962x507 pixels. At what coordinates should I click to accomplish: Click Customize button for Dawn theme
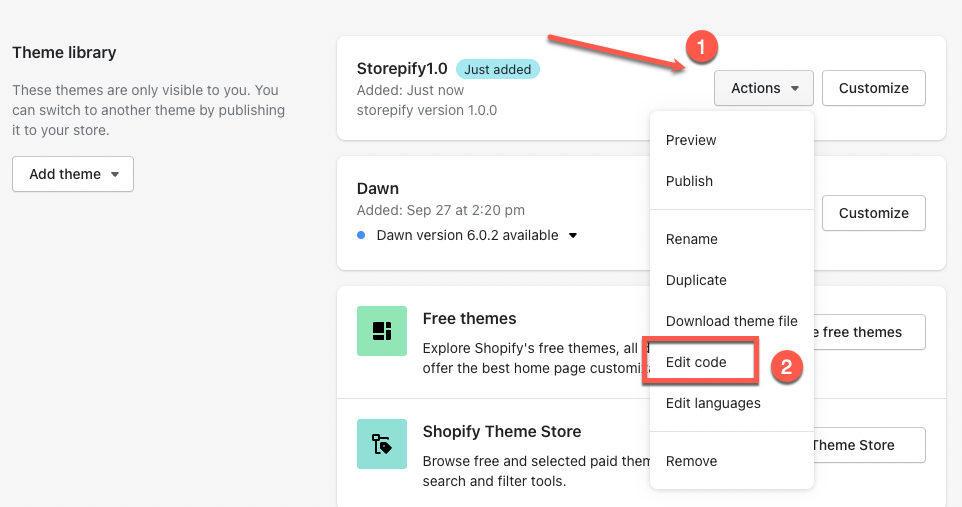pos(874,213)
